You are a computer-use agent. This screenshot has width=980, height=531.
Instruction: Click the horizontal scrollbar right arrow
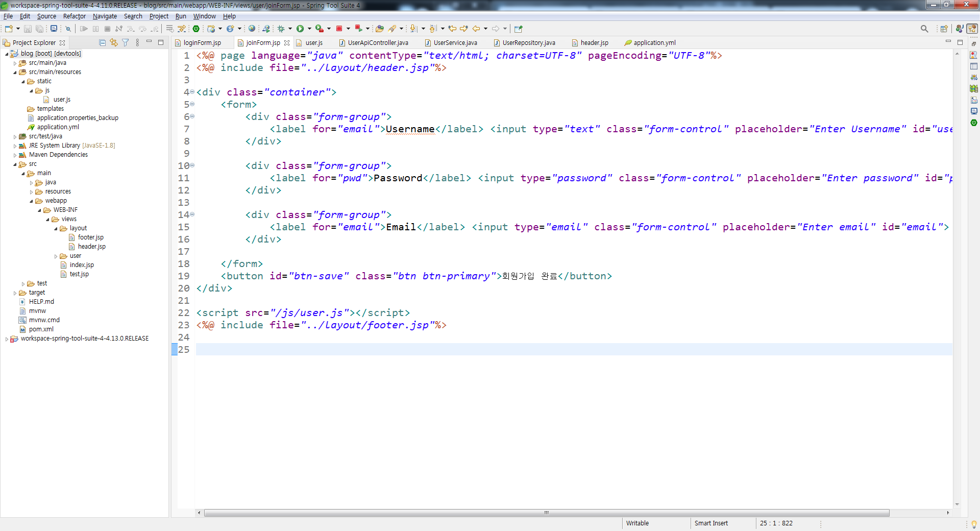pyautogui.click(x=948, y=513)
